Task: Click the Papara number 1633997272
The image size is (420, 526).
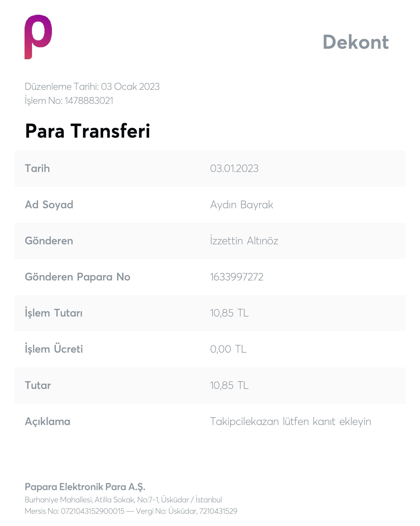Action: 236,277
